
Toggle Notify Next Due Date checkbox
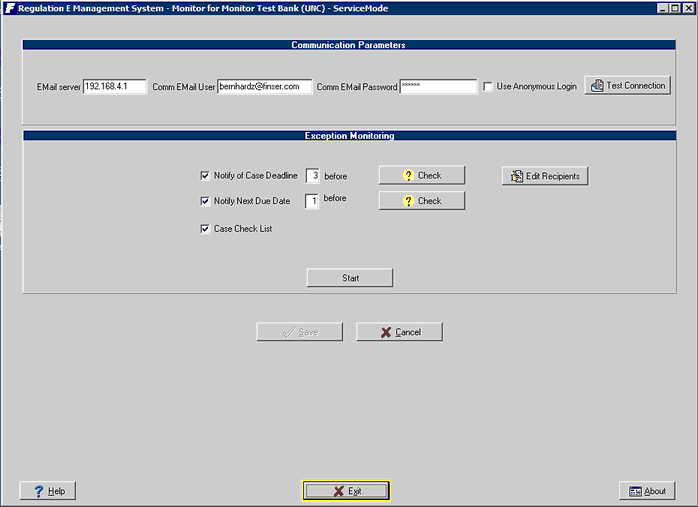pos(205,201)
